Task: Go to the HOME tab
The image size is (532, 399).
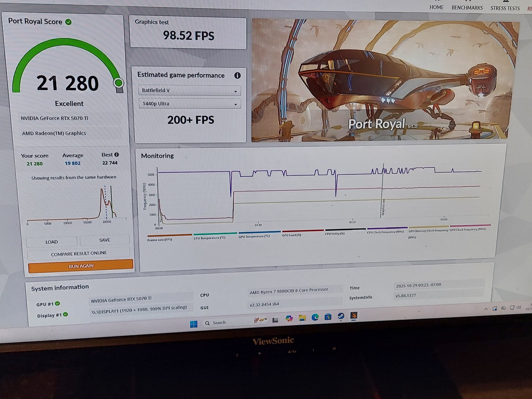Action: coord(436,7)
